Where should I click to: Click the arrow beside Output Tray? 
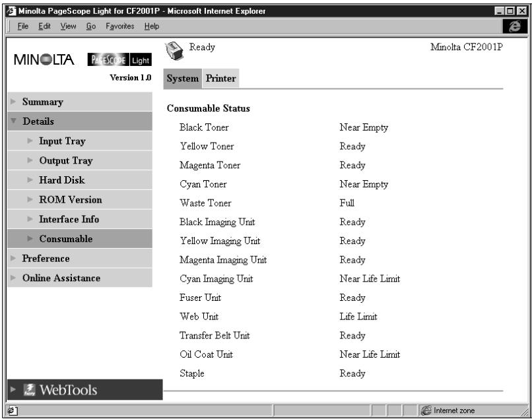coord(30,160)
